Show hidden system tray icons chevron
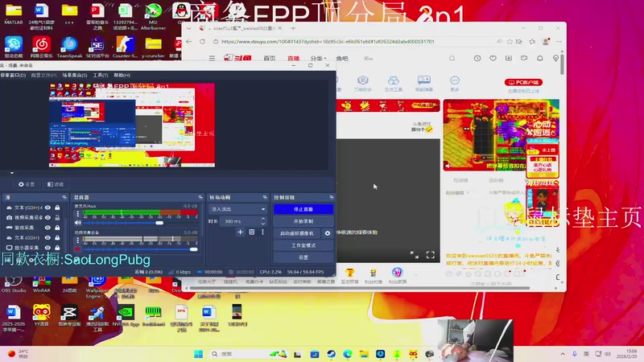 coord(563,354)
